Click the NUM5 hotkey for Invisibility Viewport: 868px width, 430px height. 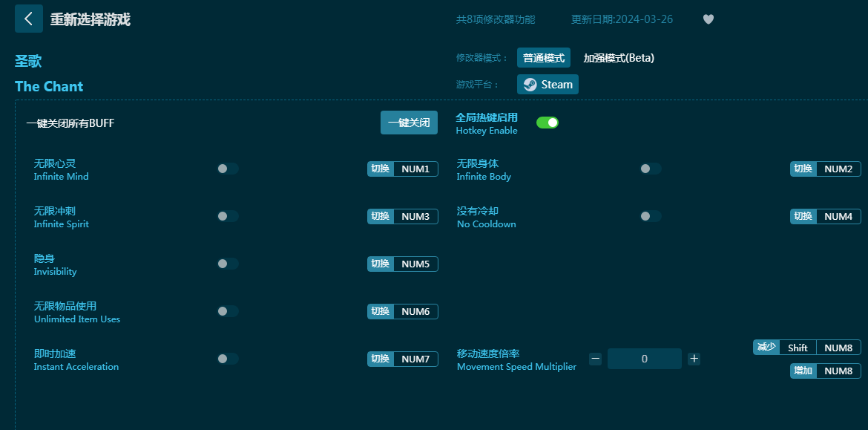point(402,264)
